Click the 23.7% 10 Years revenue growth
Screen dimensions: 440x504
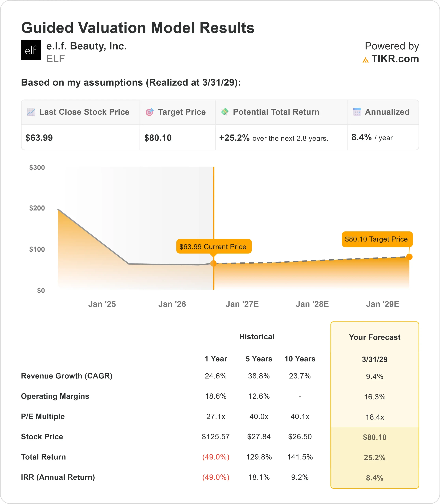(x=300, y=376)
